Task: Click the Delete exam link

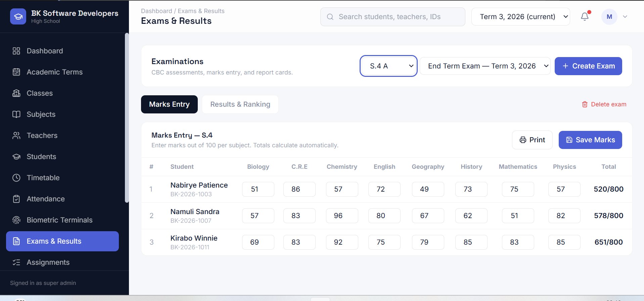Action: tap(604, 104)
